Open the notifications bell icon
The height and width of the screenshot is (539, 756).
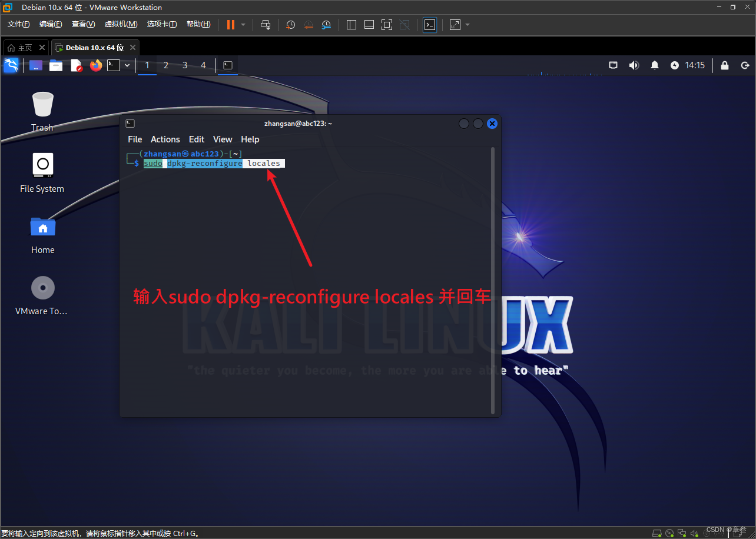655,65
